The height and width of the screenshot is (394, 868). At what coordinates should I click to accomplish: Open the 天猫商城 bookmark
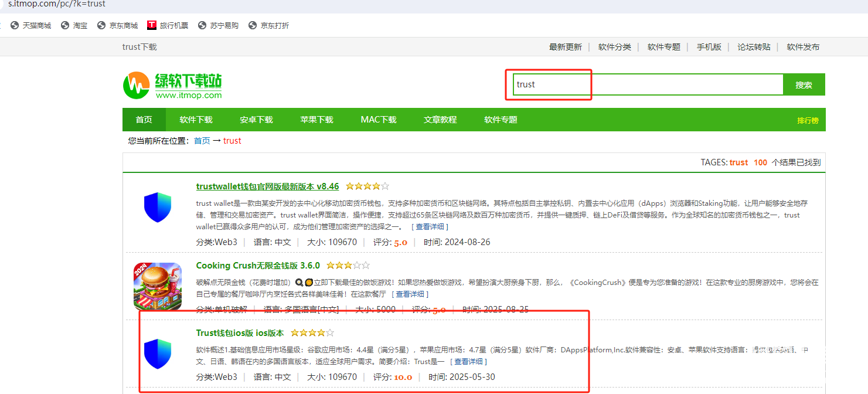click(31, 26)
